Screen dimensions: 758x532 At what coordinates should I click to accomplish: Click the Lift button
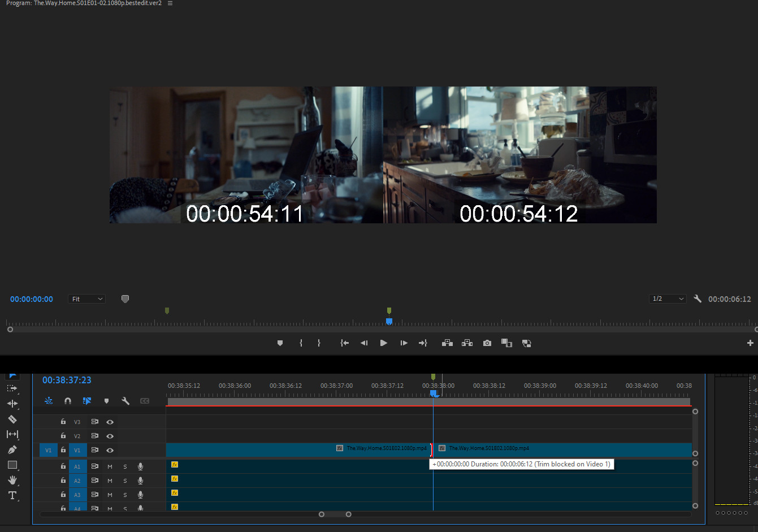pyautogui.click(x=447, y=343)
